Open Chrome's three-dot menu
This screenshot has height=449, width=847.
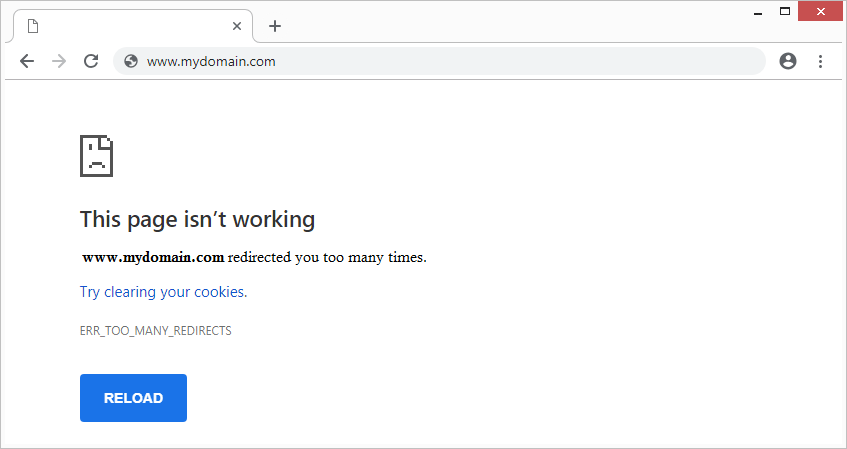[x=820, y=61]
